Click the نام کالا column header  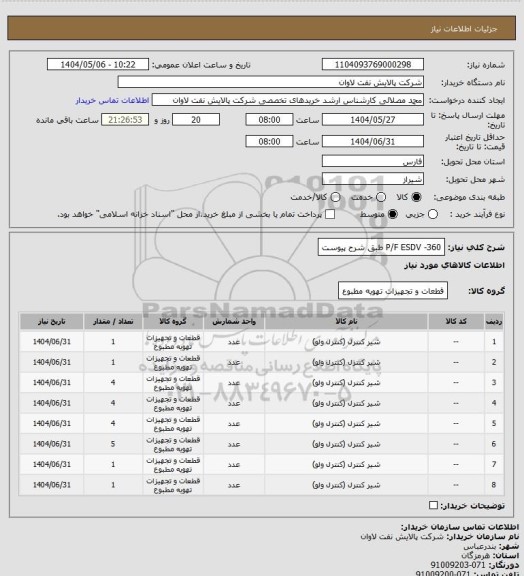click(x=346, y=321)
